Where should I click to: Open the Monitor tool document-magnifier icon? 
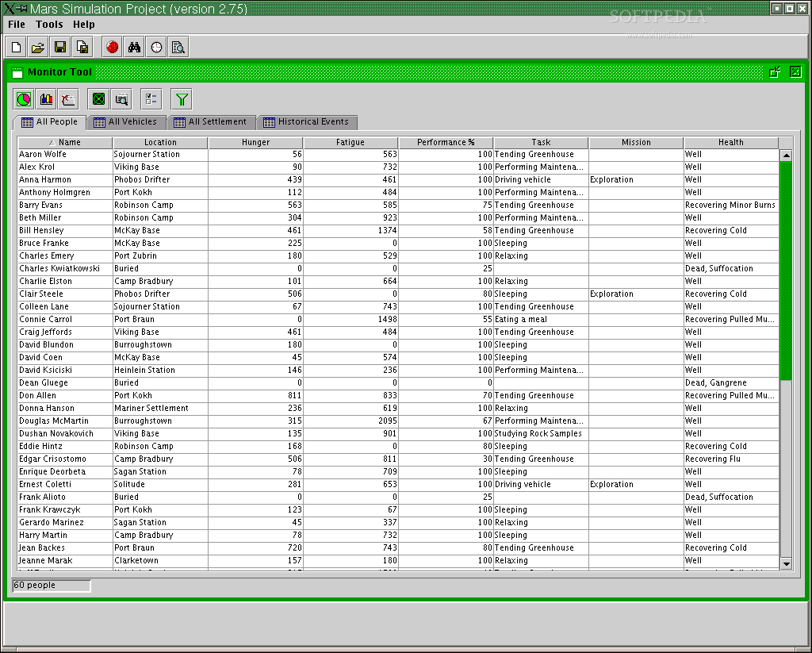click(x=178, y=47)
